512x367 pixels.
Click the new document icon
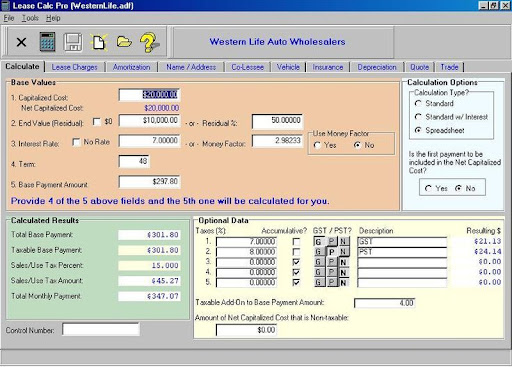click(99, 42)
